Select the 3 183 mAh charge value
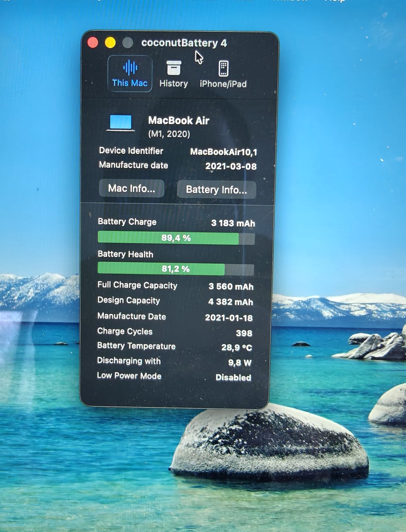This screenshot has width=406, height=532. [x=233, y=223]
